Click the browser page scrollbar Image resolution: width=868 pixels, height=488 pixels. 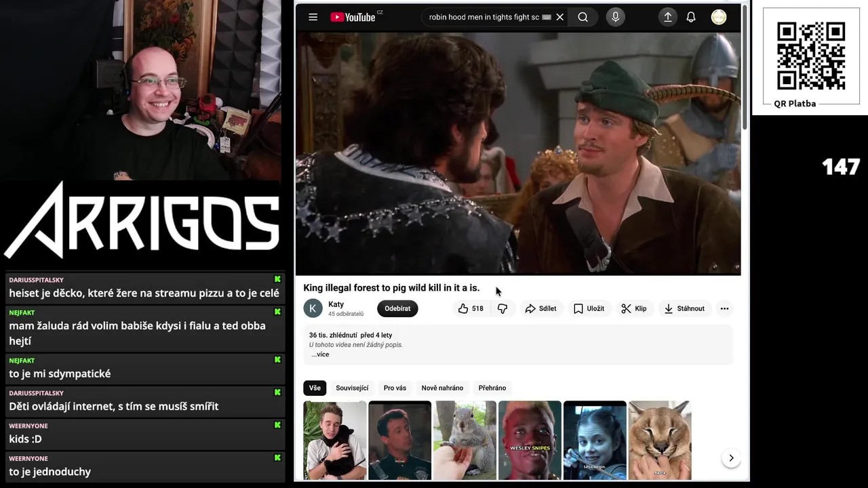pyautogui.click(x=745, y=68)
